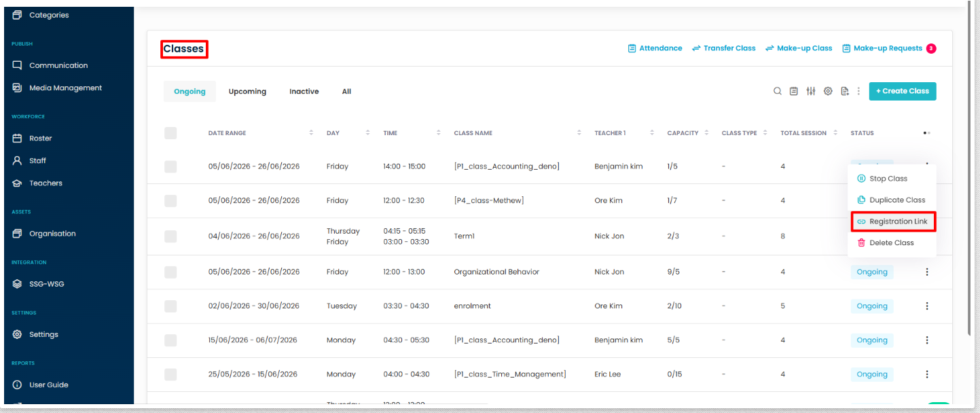Click the Media Management icon in sidebar
Viewport: 980px width, 413px height.
[x=17, y=88]
